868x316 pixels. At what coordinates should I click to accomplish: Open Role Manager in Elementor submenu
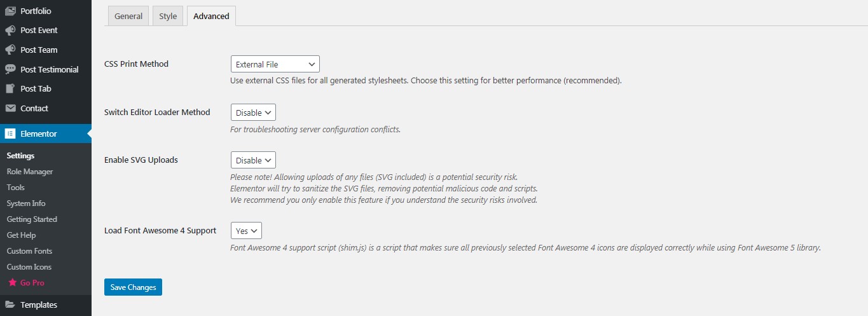click(x=30, y=172)
